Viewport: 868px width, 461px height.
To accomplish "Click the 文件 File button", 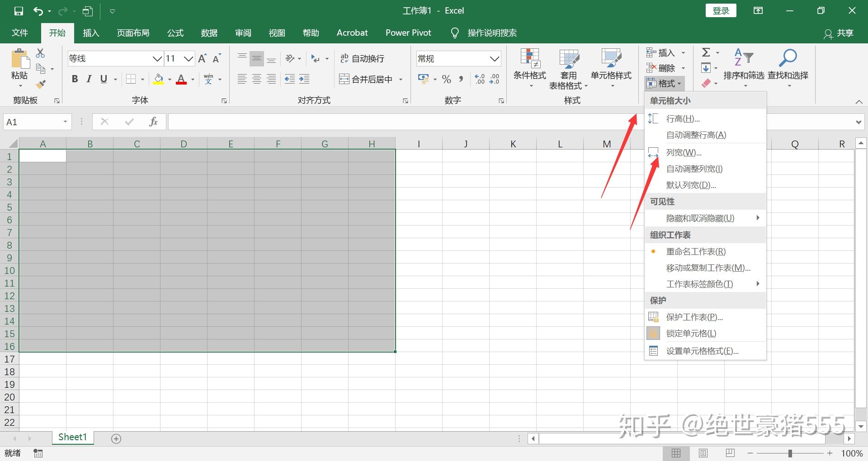I will click(19, 33).
